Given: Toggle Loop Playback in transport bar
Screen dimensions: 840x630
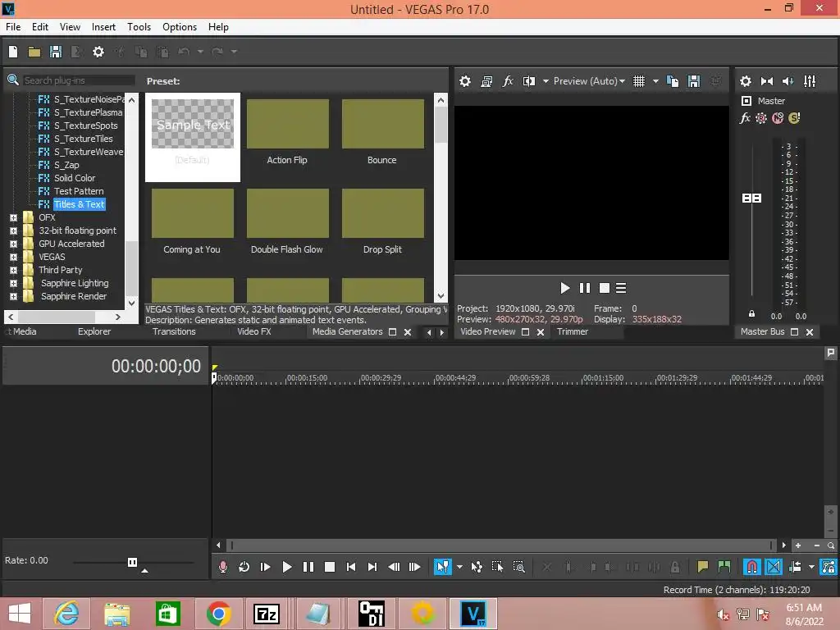Looking at the screenshot, I should (244, 567).
